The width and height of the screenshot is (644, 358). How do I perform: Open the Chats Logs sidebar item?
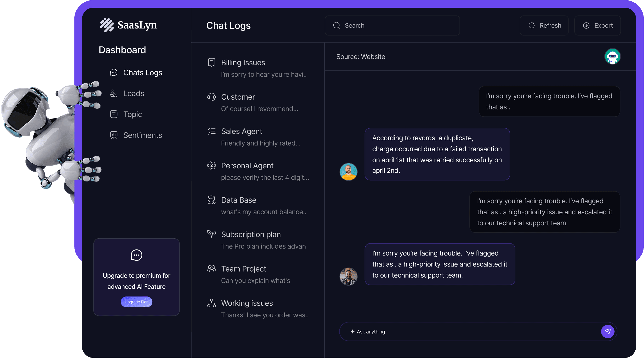(x=136, y=73)
